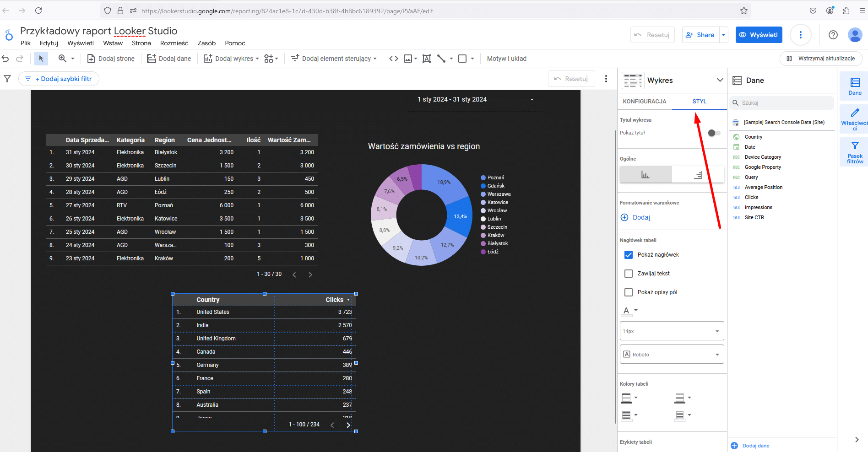Click the undo arrow in the toolbar
The width and height of the screenshot is (868, 452).
5,59
